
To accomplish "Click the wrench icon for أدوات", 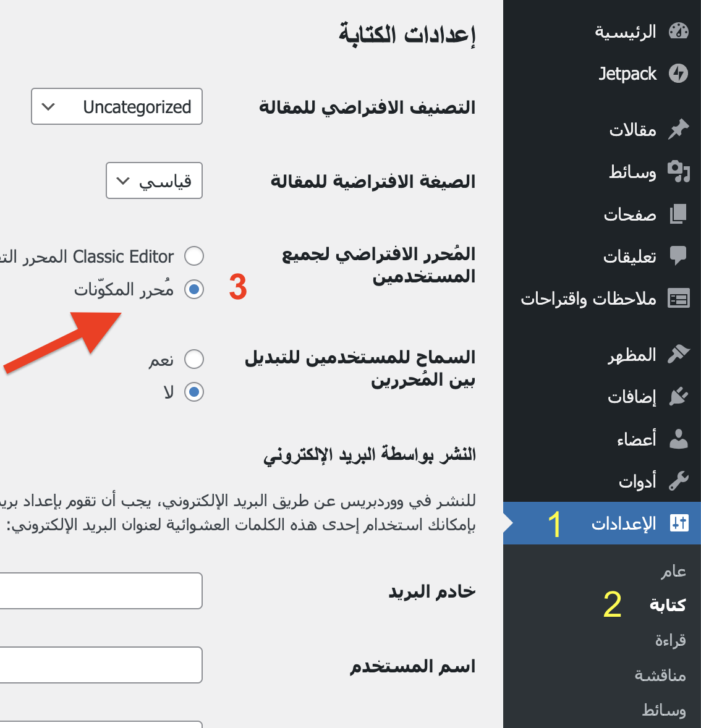I will click(x=678, y=481).
